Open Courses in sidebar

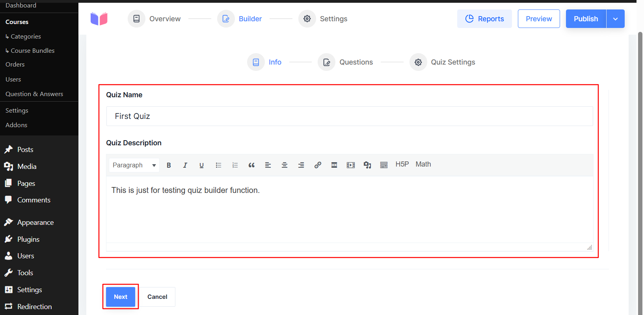pyautogui.click(x=17, y=22)
